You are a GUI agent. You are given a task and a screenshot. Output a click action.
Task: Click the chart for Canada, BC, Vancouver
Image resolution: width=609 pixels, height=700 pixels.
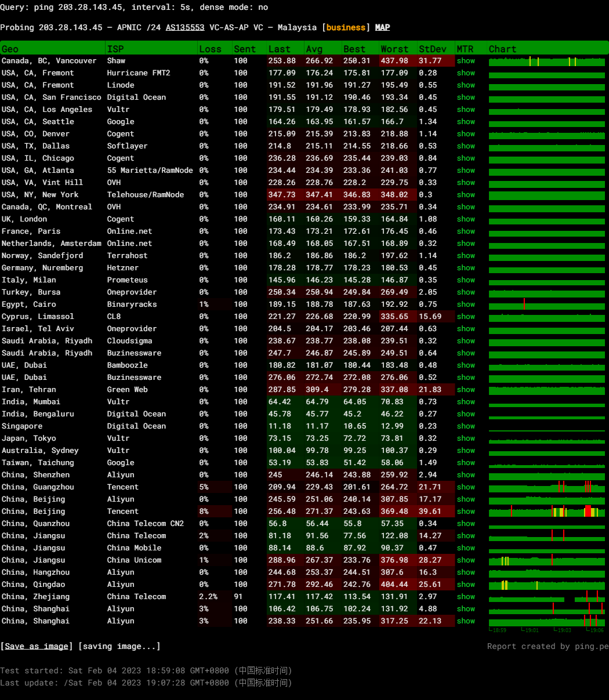coord(546,61)
